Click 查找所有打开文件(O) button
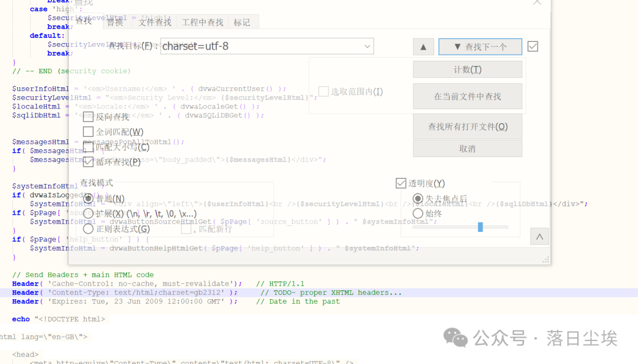 467,127
